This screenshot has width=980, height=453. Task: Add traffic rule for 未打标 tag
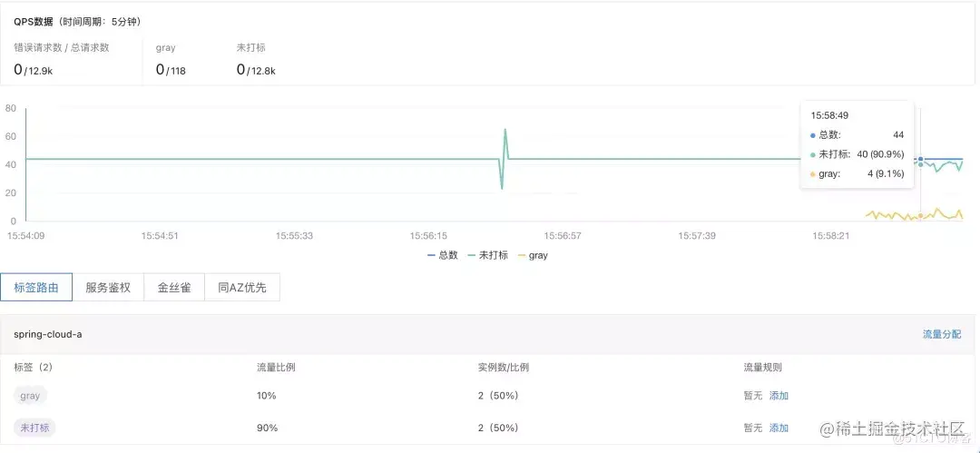click(x=779, y=428)
